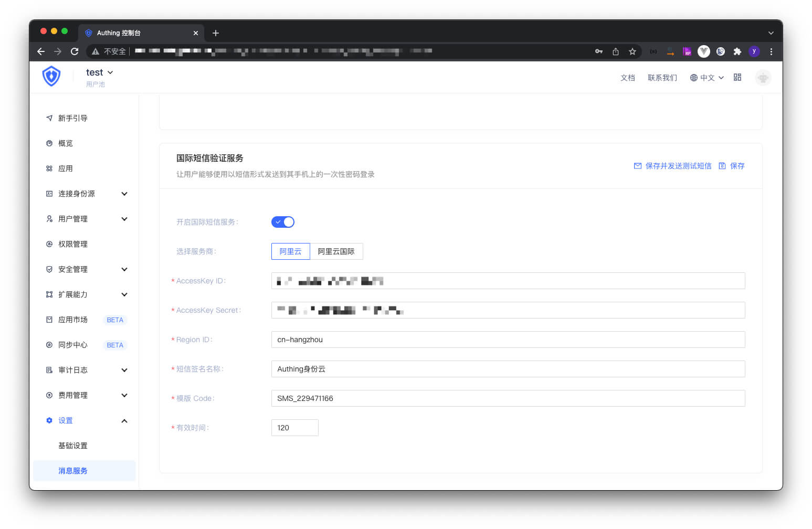This screenshot has width=812, height=529.
Task: Open 消息服务 in the sidebar
Action: [x=73, y=471]
